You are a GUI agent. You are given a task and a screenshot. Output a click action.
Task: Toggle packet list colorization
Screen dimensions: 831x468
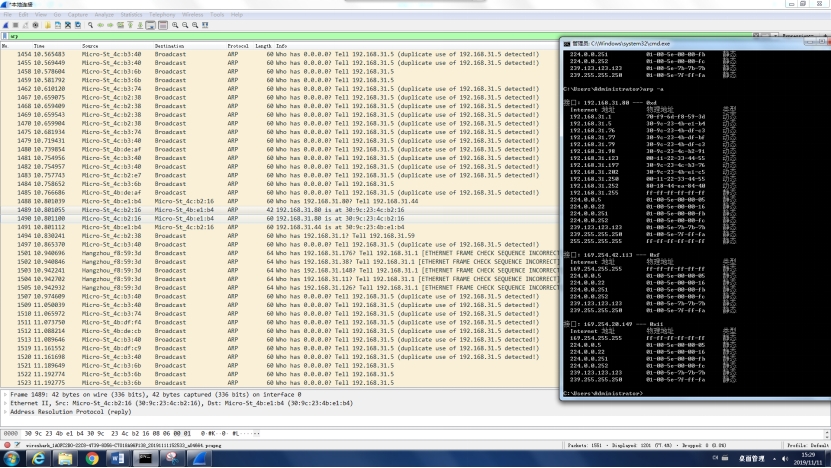(163, 25)
